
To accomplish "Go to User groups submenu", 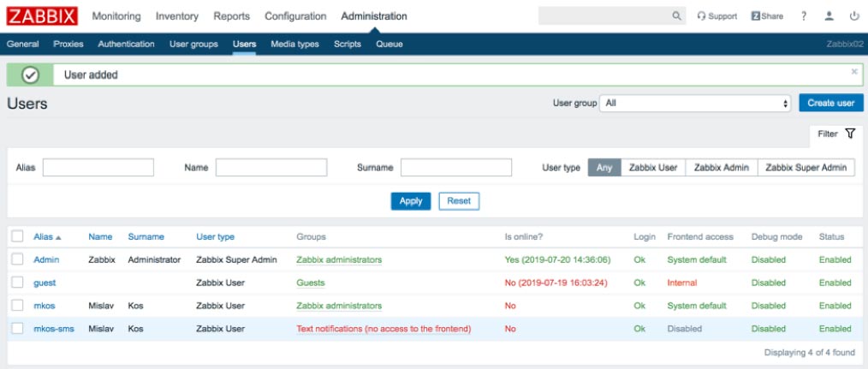I will (x=193, y=44).
